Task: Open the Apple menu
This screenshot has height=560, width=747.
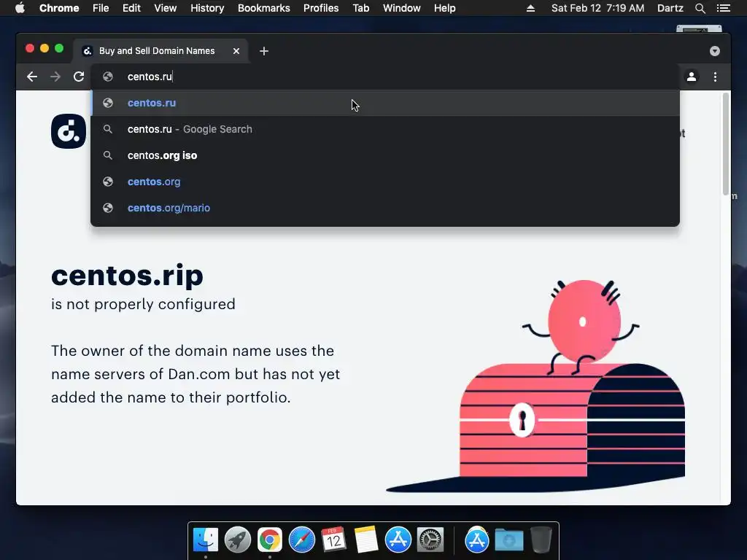Action: [x=20, y=8]
